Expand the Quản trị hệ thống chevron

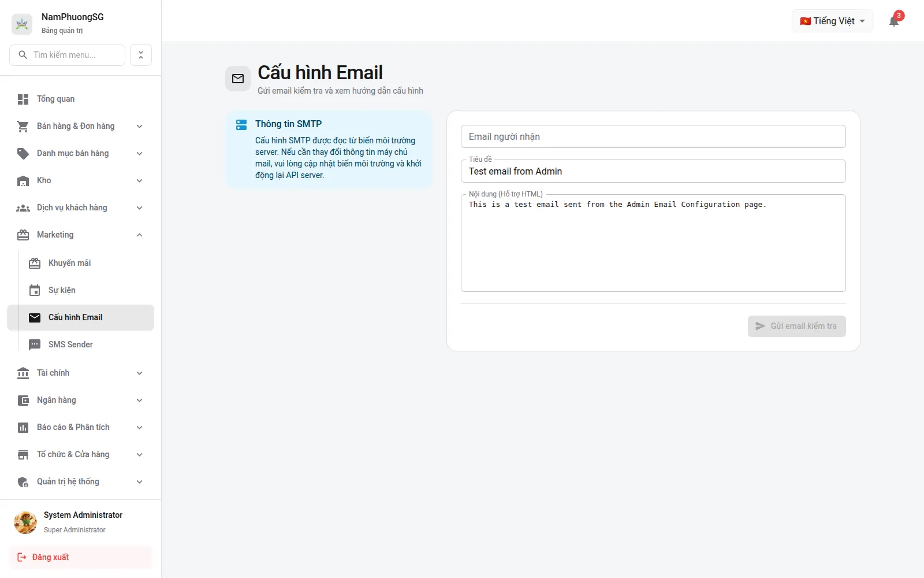coord(139,482)
